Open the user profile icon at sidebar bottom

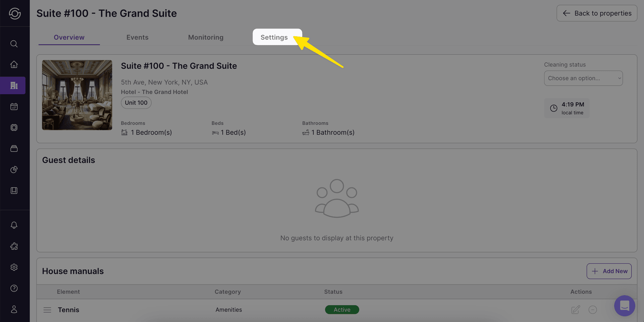(x=14, y=309)
